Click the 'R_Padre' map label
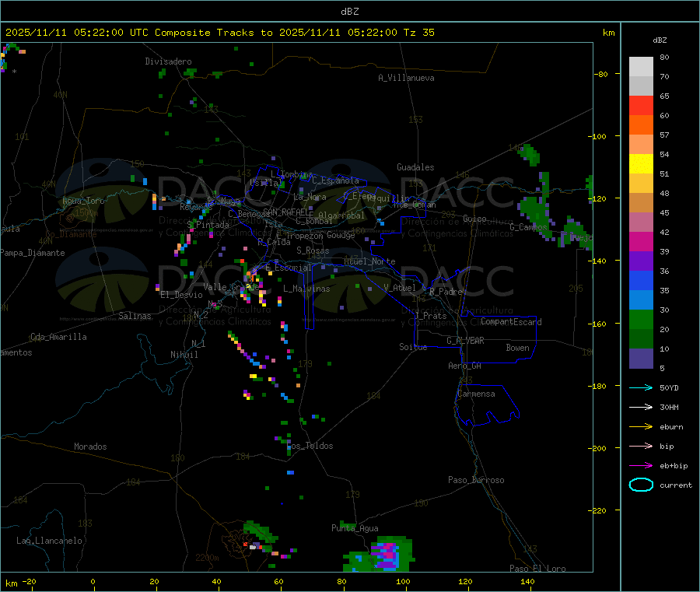The width and height of the screenshot is (700, 592). click(x=446, y=292)
